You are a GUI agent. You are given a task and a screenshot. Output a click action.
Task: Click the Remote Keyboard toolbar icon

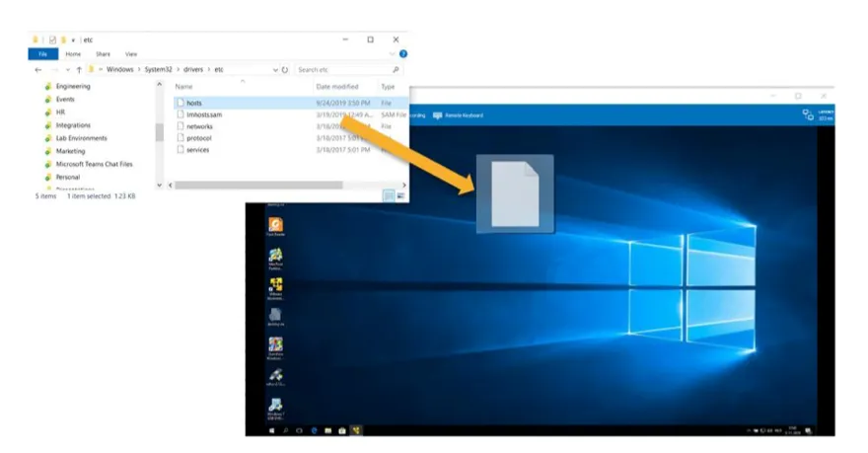(x=437, y=115)
